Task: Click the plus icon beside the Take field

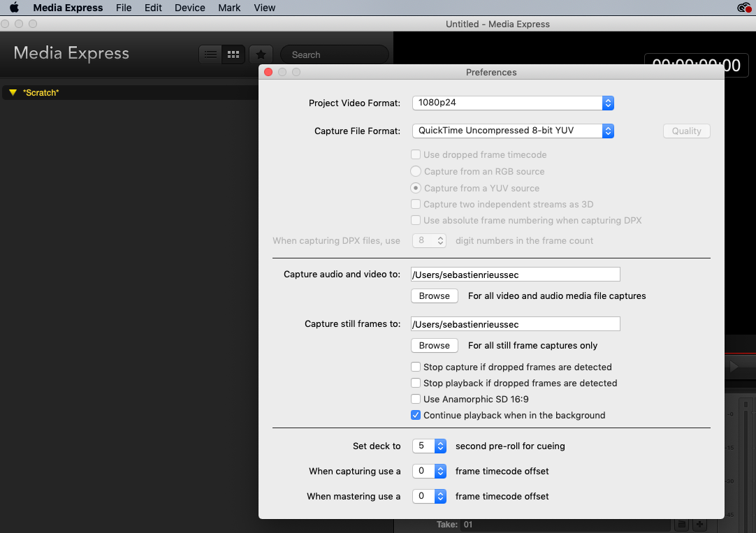Action: (699, 525)
